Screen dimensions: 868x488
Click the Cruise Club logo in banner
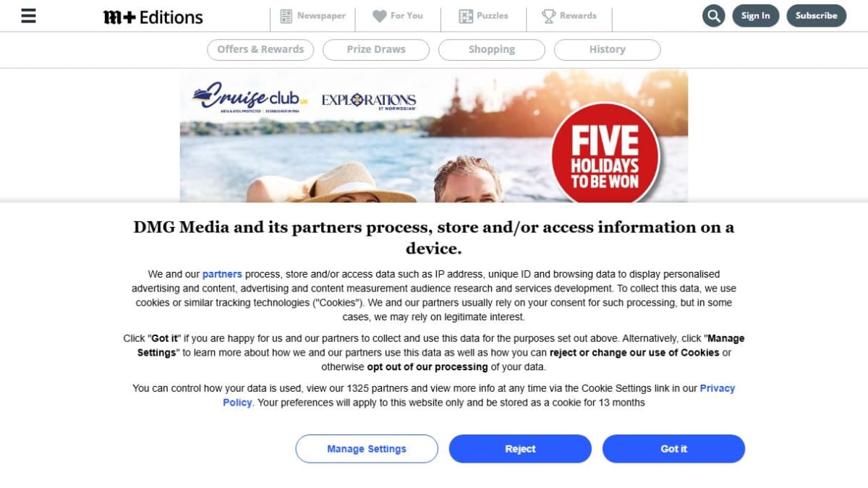(x=250, y=97)
